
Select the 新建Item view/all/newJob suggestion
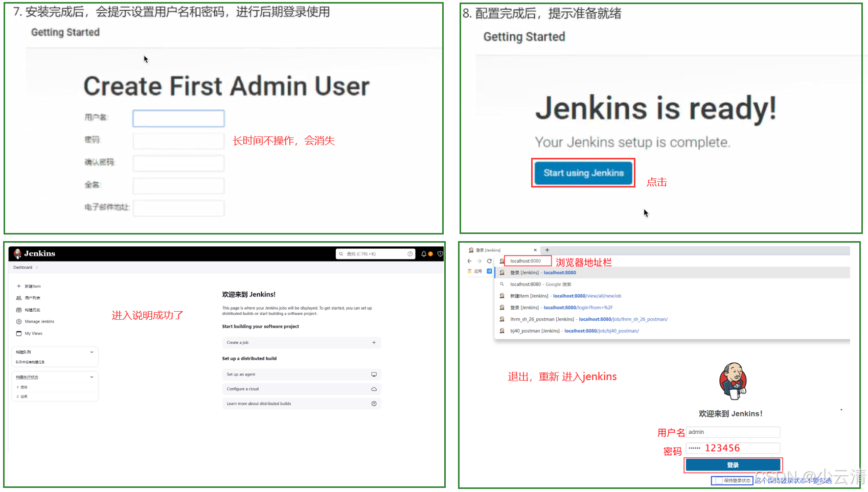point(672,296)
